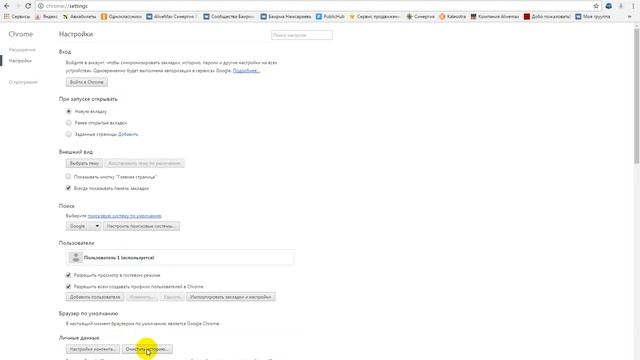Click the Добавить пользователя button
The height and width of the screenshot is (360, 640).
[95, 297]
